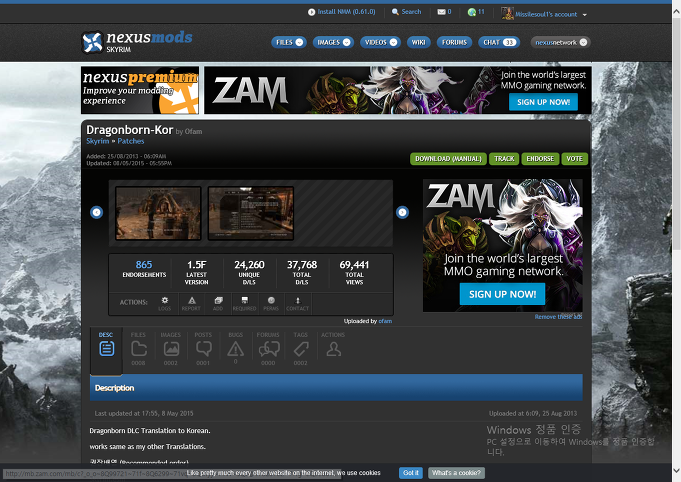The width and height of the screenshot is (681, 482).
Task: Click the Dragonborn-Kor mod title
Action: coord(129,130)
